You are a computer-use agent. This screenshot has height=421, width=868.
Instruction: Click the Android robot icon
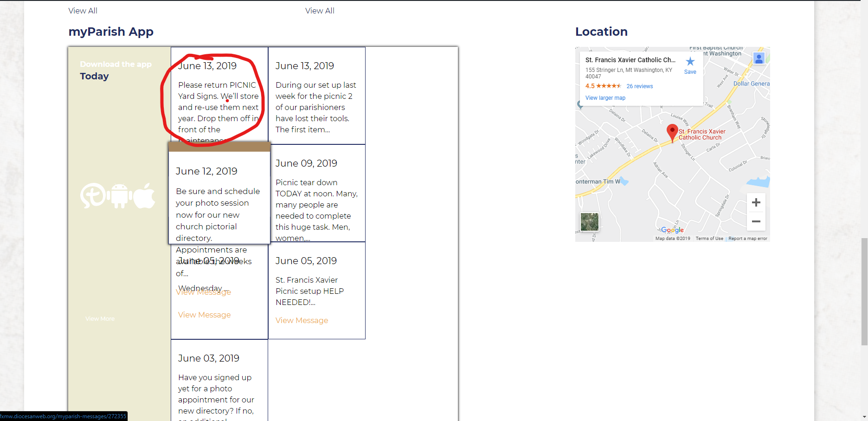coord(120,196)
